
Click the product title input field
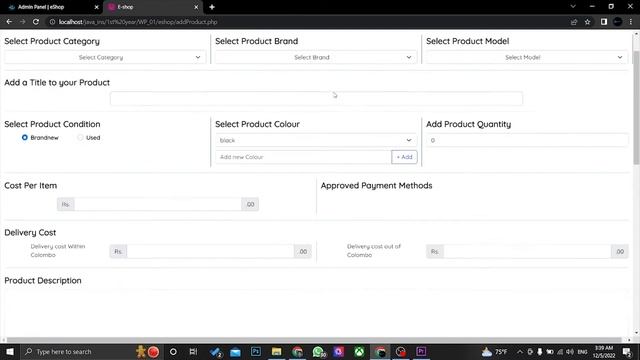pos(316,98)
